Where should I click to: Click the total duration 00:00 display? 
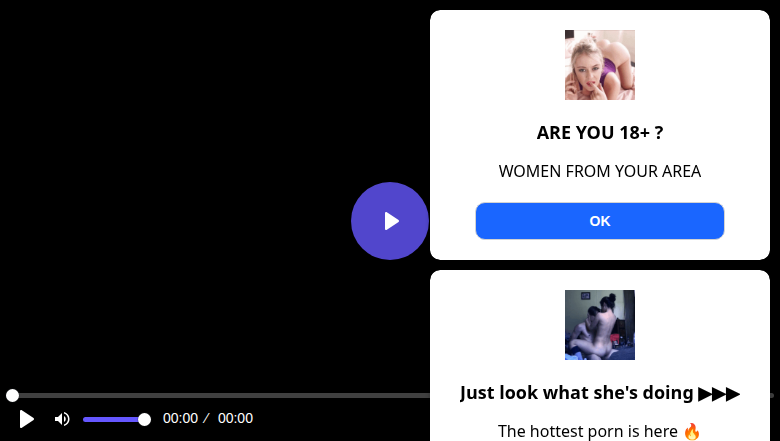tap(235, 419)
